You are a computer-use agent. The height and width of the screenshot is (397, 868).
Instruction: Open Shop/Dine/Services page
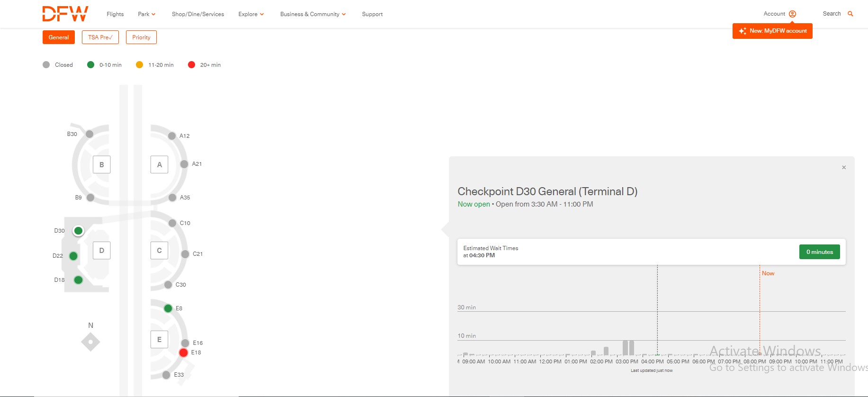click(198, 14)
